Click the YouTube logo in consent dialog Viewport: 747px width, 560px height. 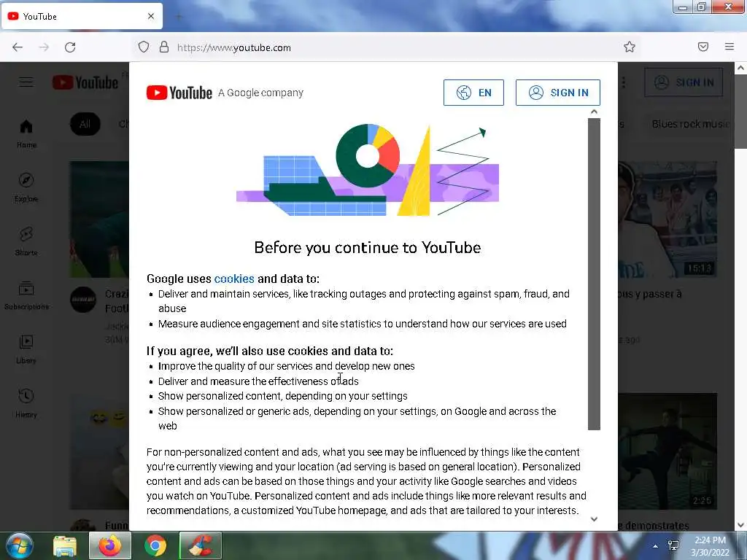click(x=179, y=93)
